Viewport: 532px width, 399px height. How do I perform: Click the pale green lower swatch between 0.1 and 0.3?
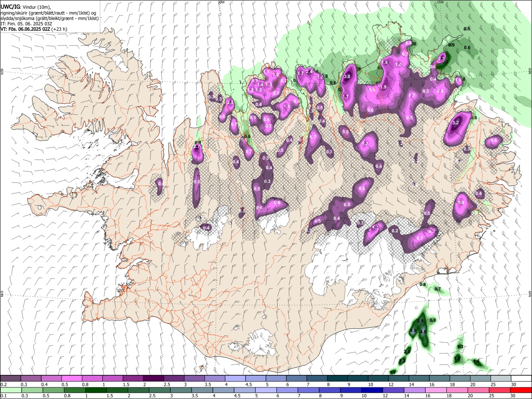11,390
